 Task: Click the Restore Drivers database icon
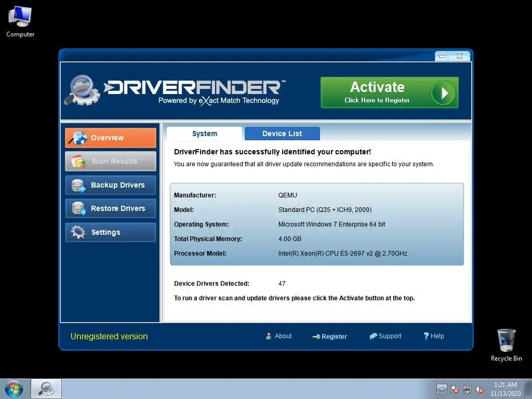pos(78,208)
